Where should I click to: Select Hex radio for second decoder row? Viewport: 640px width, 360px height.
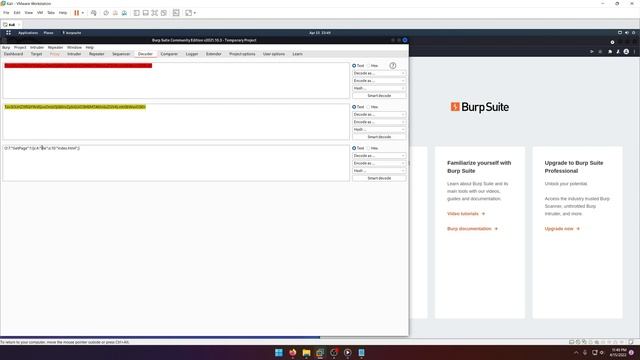pos(369,107)
